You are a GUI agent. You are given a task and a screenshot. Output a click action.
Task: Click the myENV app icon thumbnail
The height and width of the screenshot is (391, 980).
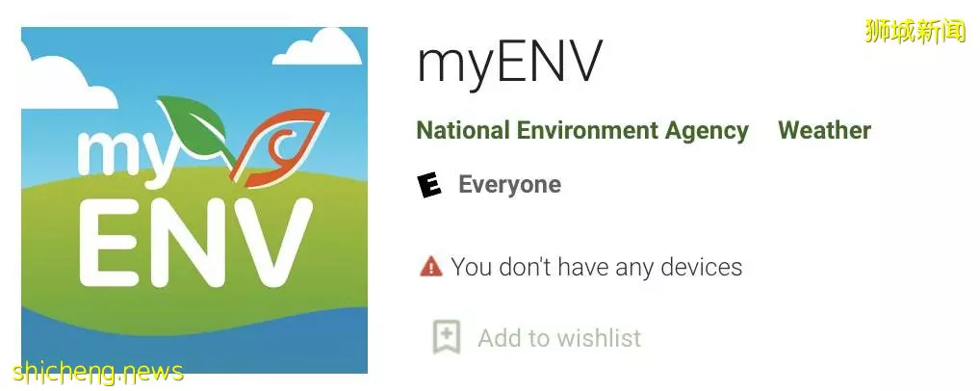[x=194, y=200]
